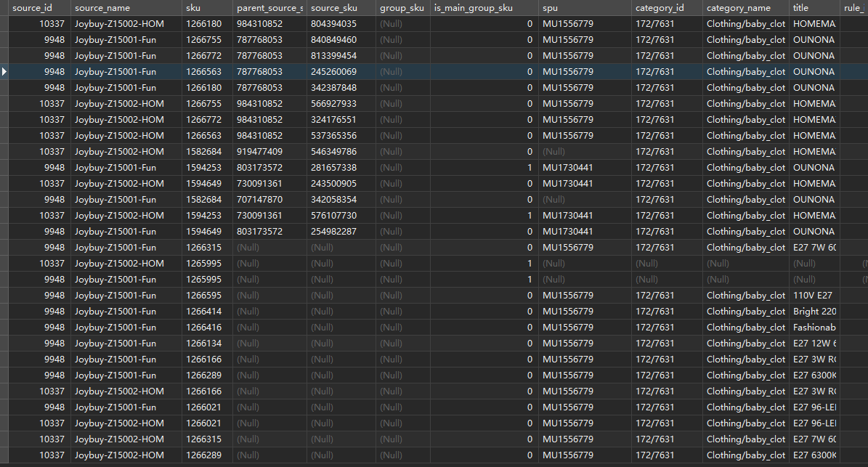
Task: Click the source_sku cell 804394035
Action: pyautogui.click(x=341, y=24)
